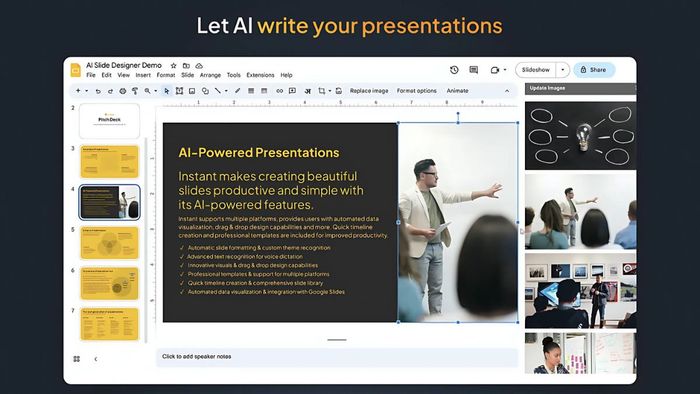The width and height of the screenshot is (700, 394).
Task: Click the Share button
Action: pyautogui.click(x=594, y=70)
